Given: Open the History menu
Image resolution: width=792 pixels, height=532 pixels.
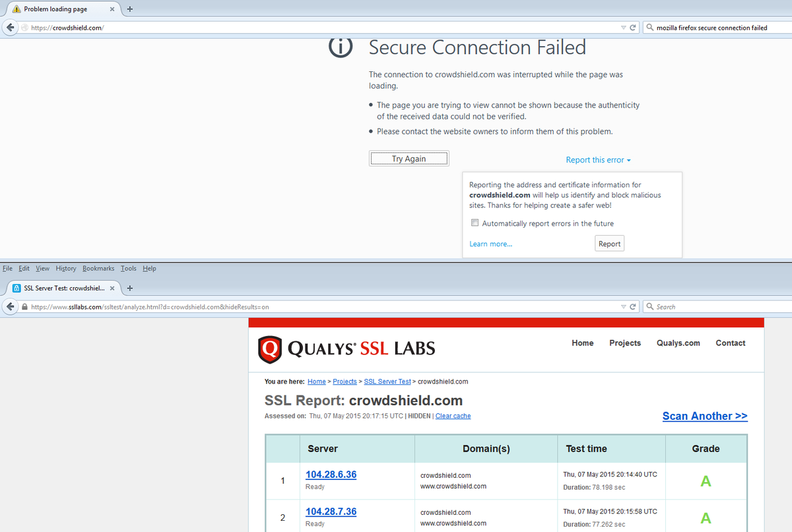Looking at the screenshot, I should [x=66, y=269].
